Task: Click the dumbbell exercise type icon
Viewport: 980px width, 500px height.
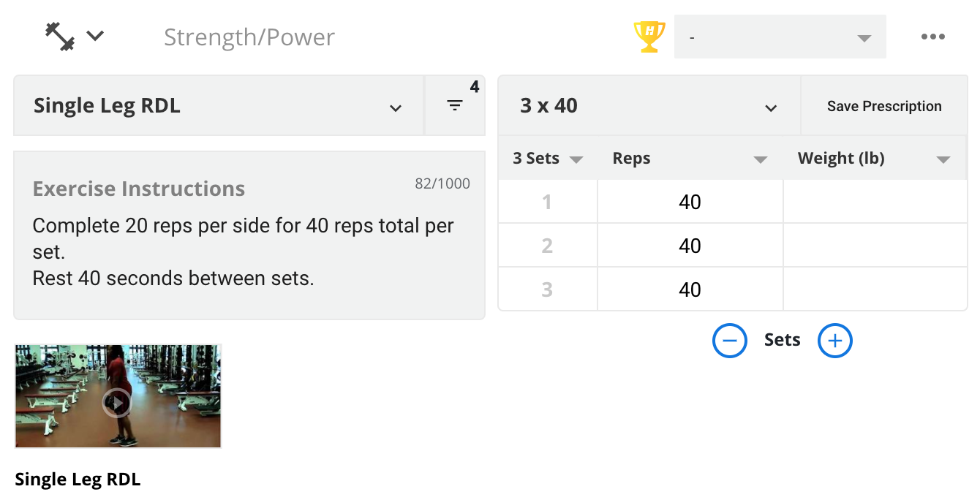Action: tap(60, 37)
